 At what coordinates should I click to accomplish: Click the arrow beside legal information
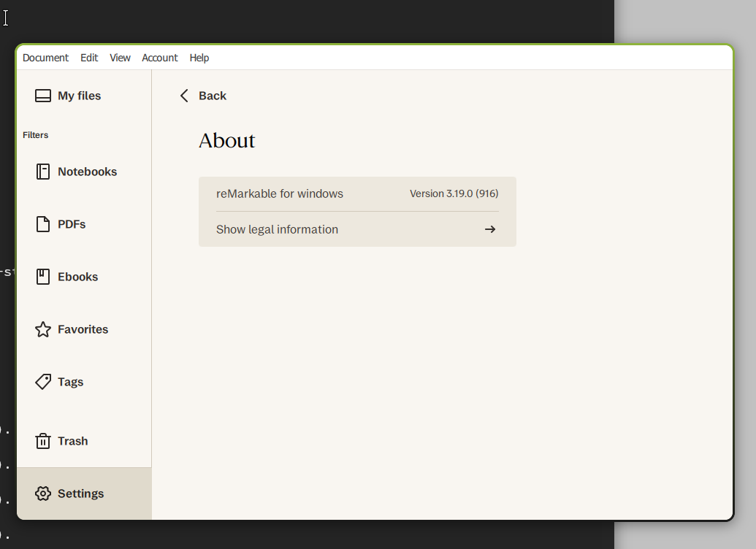(x=490, y=229)
